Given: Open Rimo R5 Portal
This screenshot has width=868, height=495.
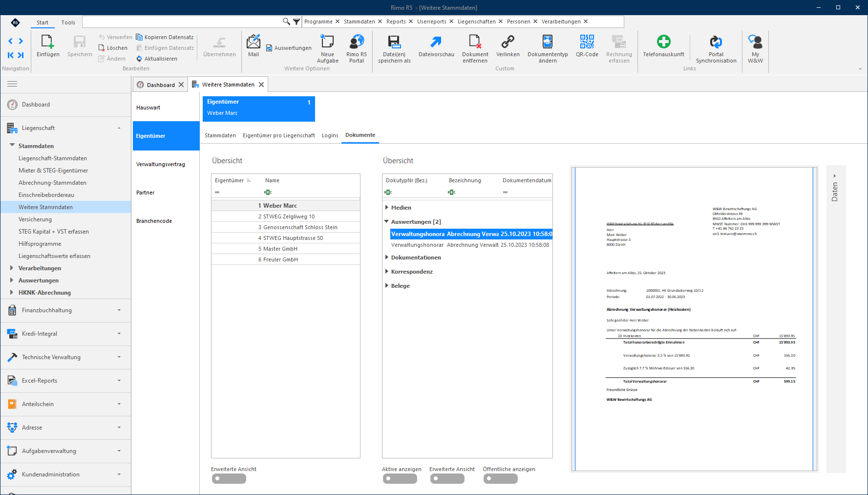Looking at the screenshot, I should [x=357, y=42].
